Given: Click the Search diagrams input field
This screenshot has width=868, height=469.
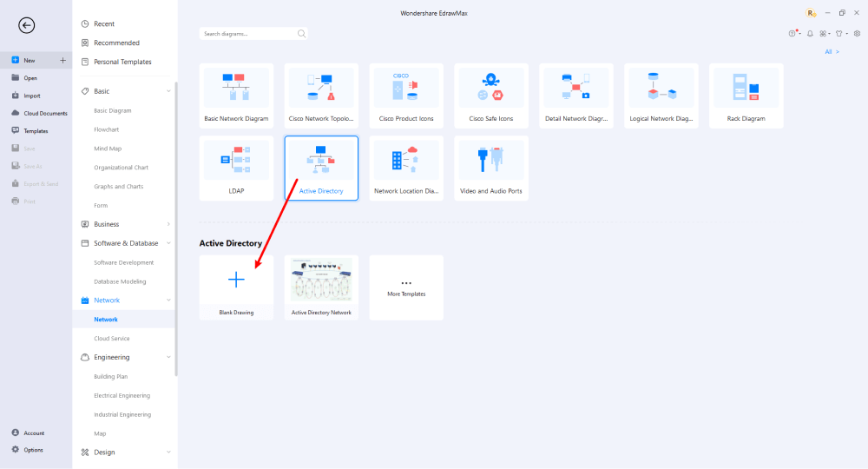Looking at the screenshot, I should (248, 34).
